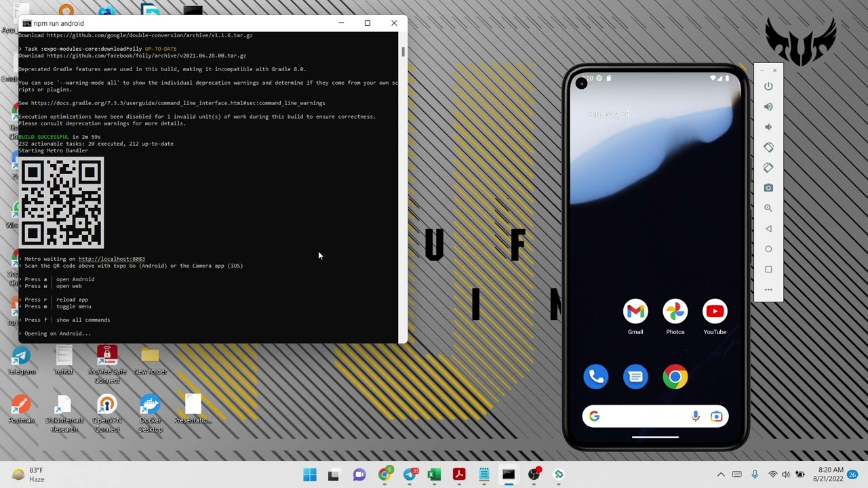Image resolution: width=868 pixels, height=488 pixels.
Task: Tap Google Lens icon in search bar
Action: click(716, 416)
